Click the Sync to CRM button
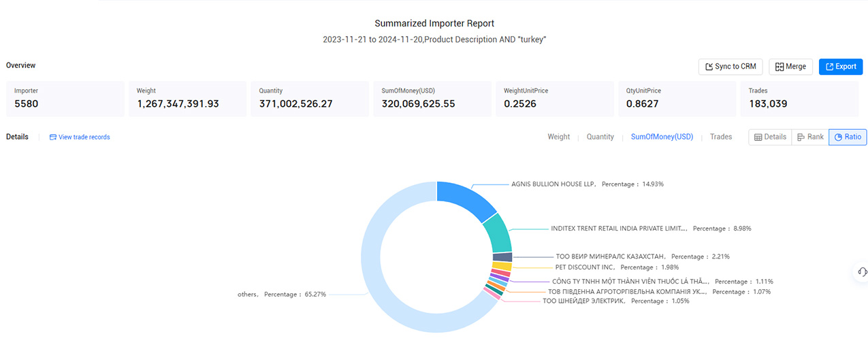Image resolution: width=868 pixels, height=349 pixels. pyautogui.click(x=730, y=67)
